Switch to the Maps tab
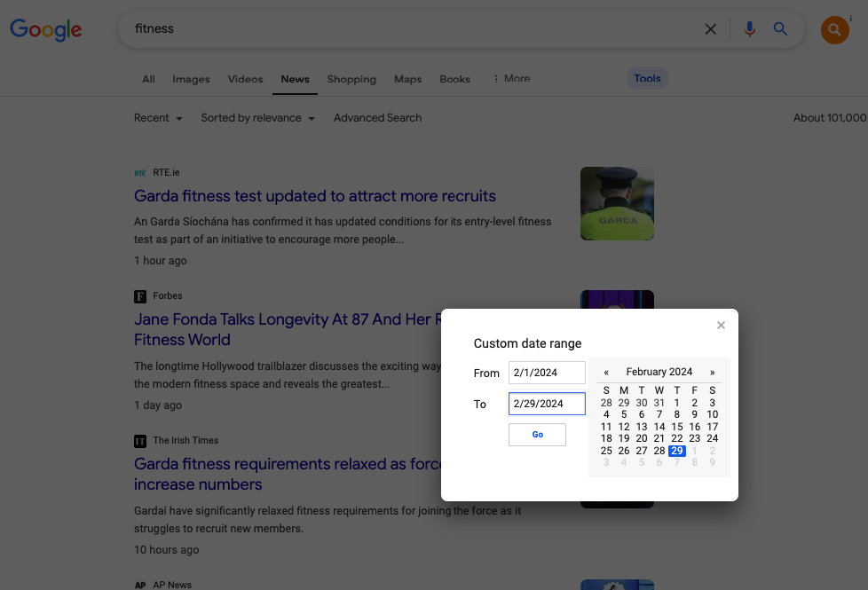The image size is (868, 590). [408, 79]
